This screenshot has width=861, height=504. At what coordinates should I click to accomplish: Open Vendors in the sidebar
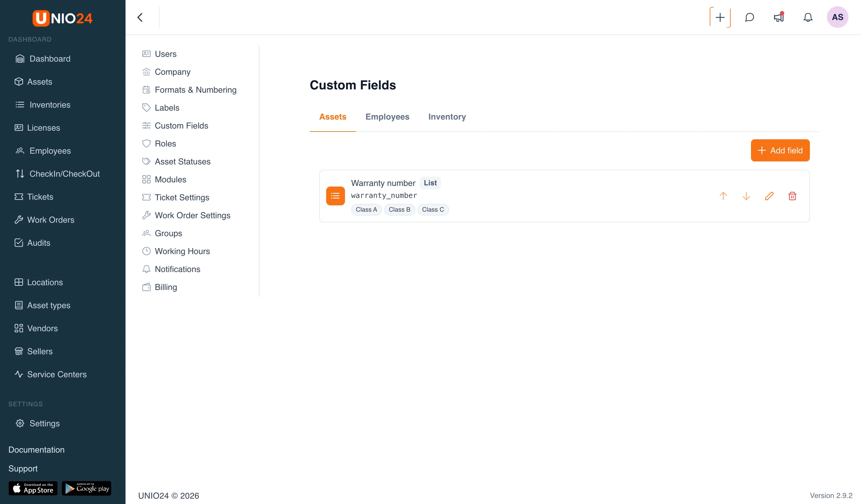tap(36, 328)
